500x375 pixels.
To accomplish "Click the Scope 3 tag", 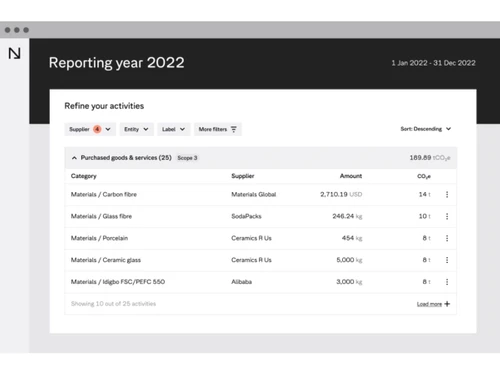I will (187, 158).
